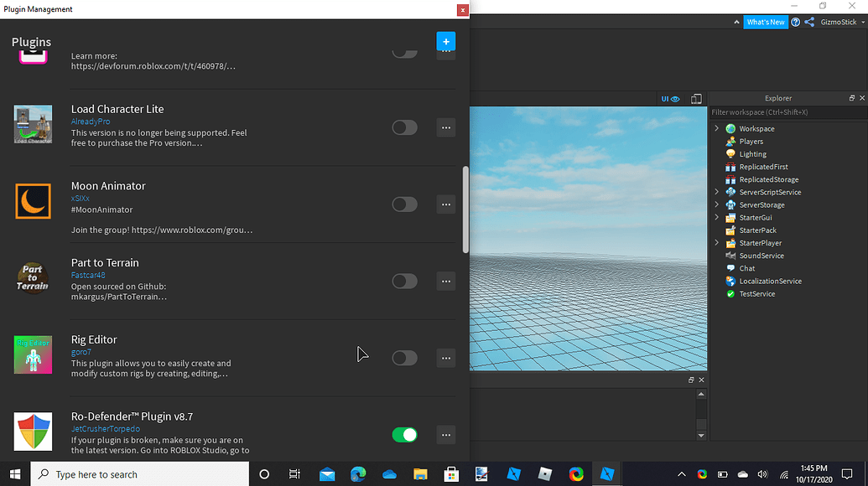Select Workspace globe icon in Explorer
The height and width of the screenshot is (486, 868).
(x=730, y=129)
